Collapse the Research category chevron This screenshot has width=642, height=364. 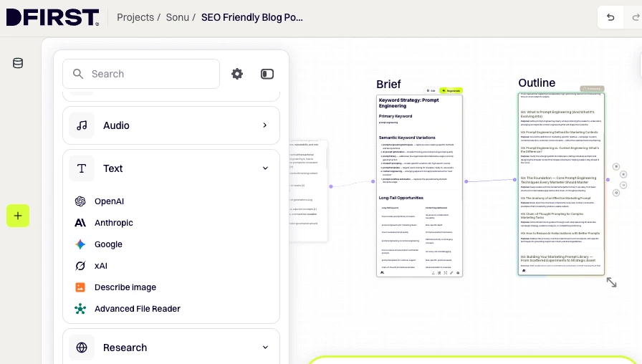pyautogui.click(x=265, y=348)
